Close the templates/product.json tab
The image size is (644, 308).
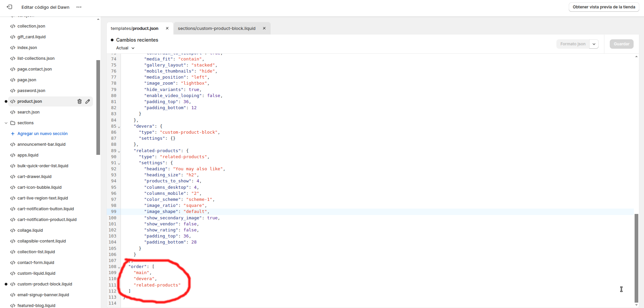point(167,29)
